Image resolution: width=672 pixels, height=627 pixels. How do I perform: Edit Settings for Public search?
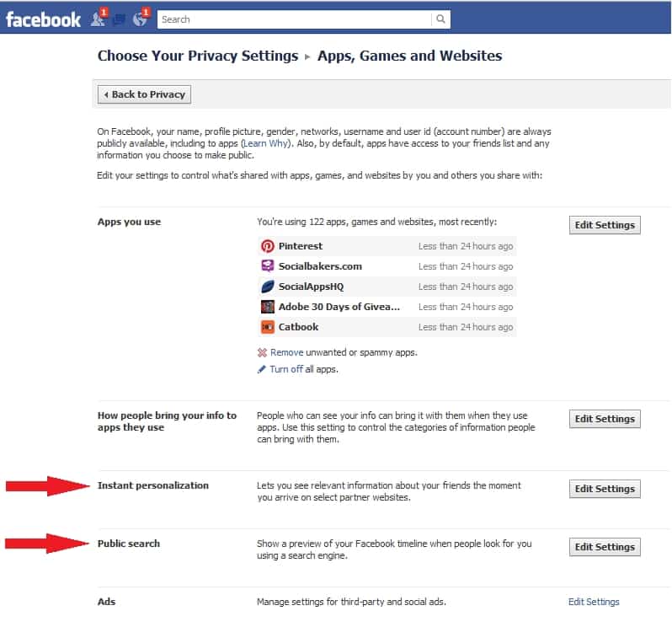point(605,547)
